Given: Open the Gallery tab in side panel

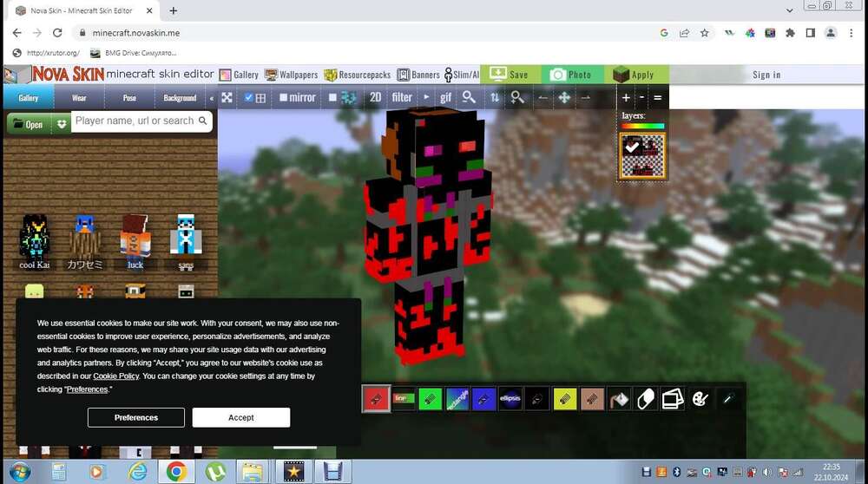Looking at the screenshot, I should 29,98.
